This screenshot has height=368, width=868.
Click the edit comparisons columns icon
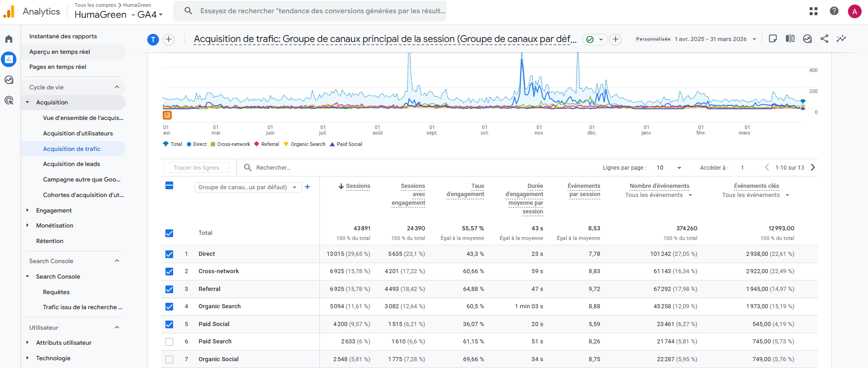790,39
